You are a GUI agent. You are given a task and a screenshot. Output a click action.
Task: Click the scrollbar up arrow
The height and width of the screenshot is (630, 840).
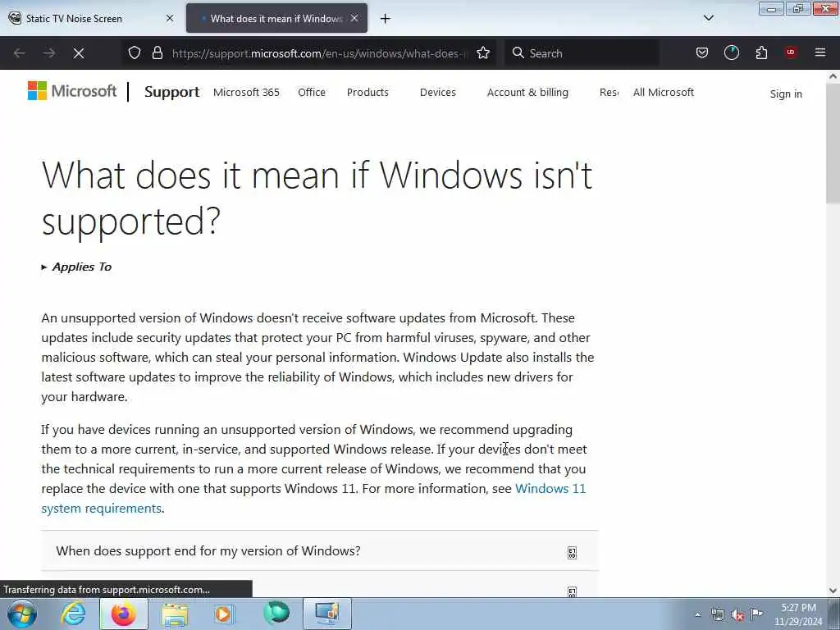pyautogui.click(x=833, y=76)
